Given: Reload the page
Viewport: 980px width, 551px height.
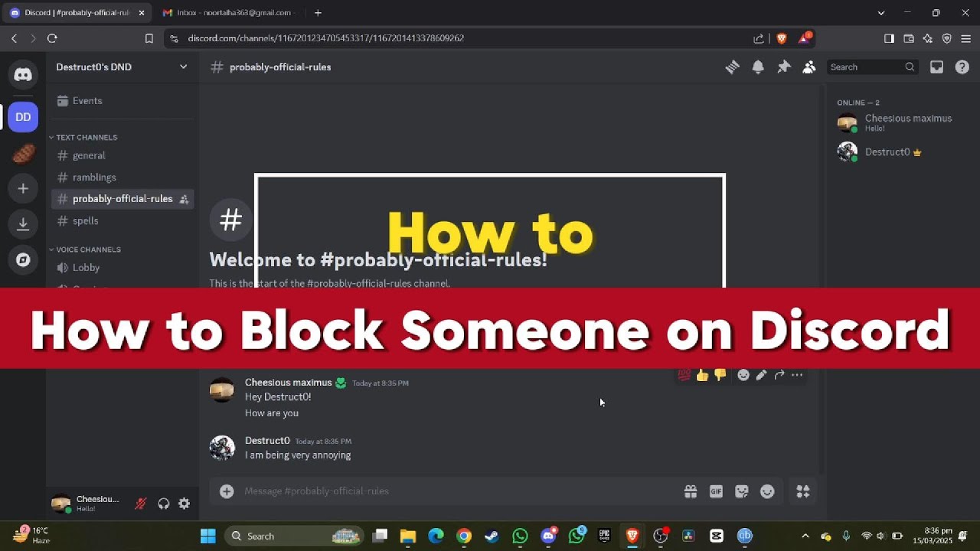Looking at the screenshot, I should click(x=52, y=38).
